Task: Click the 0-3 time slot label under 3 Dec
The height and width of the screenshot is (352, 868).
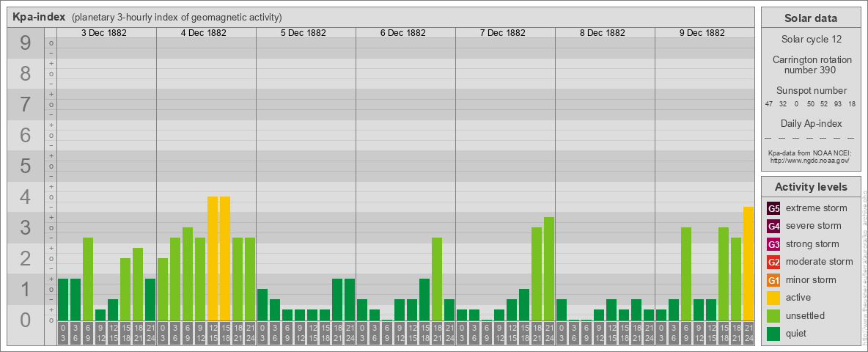Action: click(63, 333)
